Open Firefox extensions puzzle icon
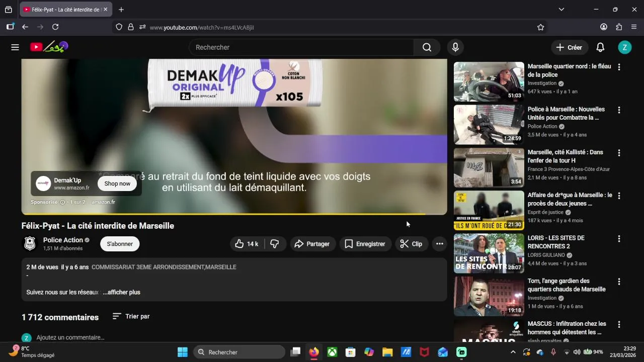The image size is (644, 362). coord(619,27)
